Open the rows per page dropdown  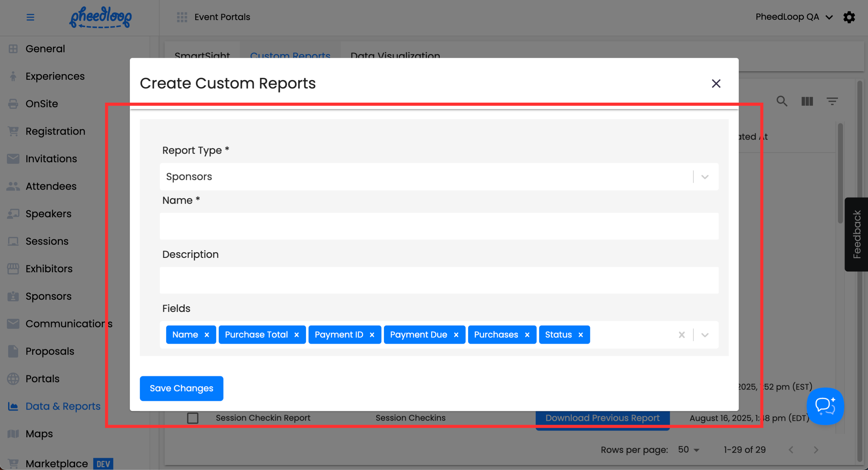[689, 449]
